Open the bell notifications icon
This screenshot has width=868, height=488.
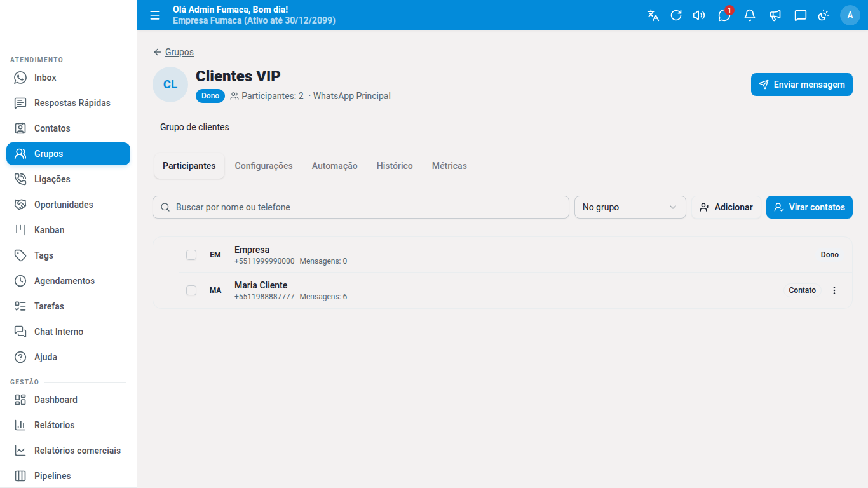coord(750,15)
